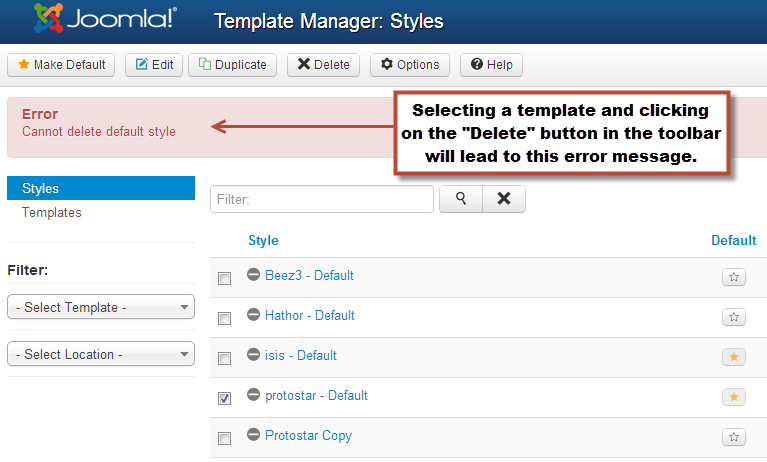Click the Template Manager: Styles page title
The image size is (767, 462).
(x=329, y=22)
